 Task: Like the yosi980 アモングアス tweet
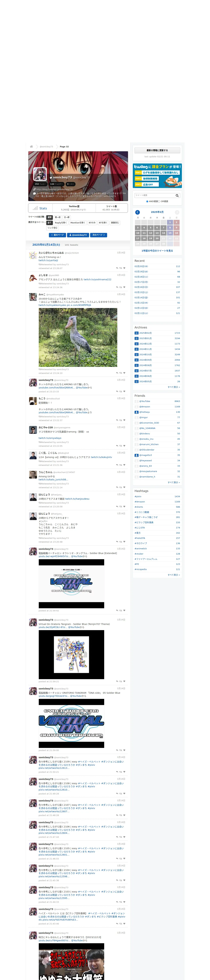[x=124, y=287]
